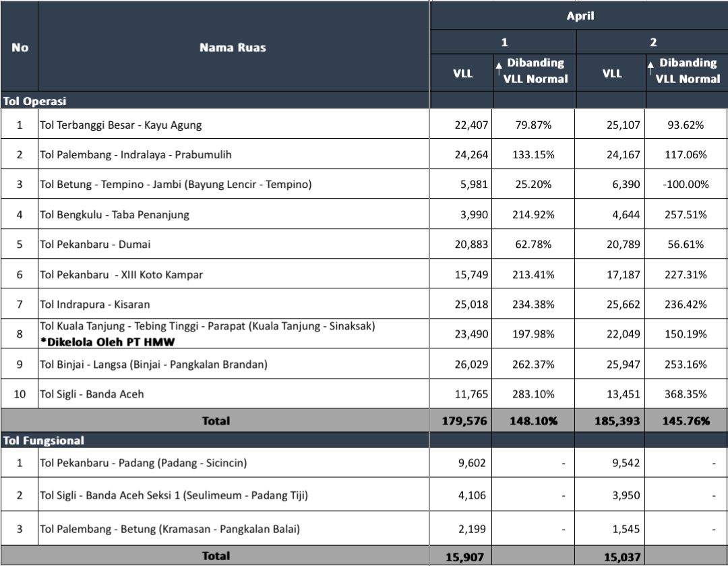Select the April header cell
The width and height of the screenshot is (728, 566).
point(580,15)
